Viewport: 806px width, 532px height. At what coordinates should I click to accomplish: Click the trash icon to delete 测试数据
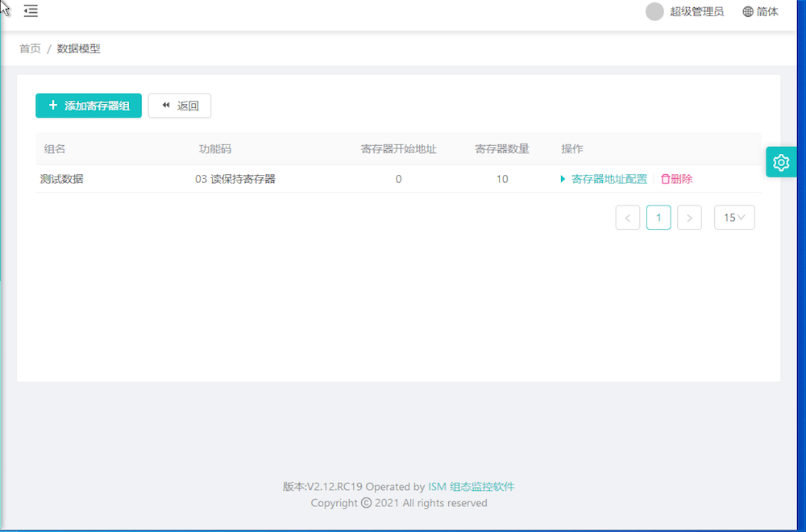click(665, 179)
